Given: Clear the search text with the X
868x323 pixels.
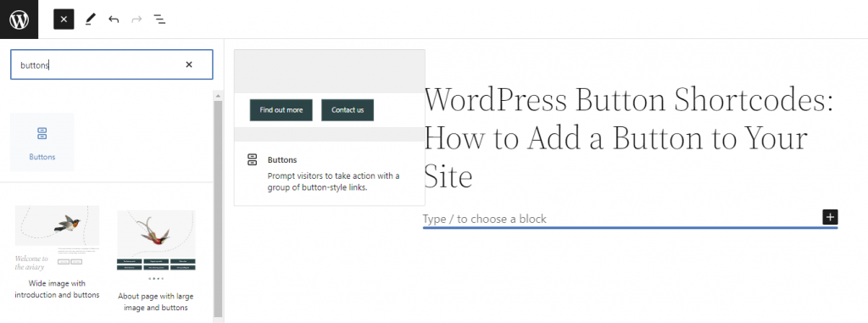Looking at the screenshot, I should pos(189,64).
